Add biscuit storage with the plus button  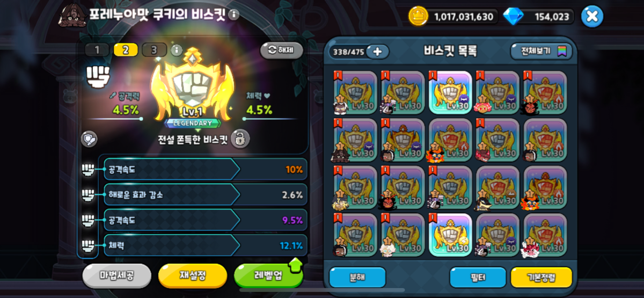pyautogui.click(x=378, y=52)
